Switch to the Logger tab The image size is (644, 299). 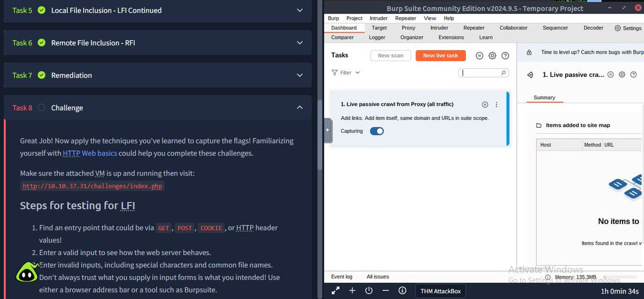coord(377,38)
